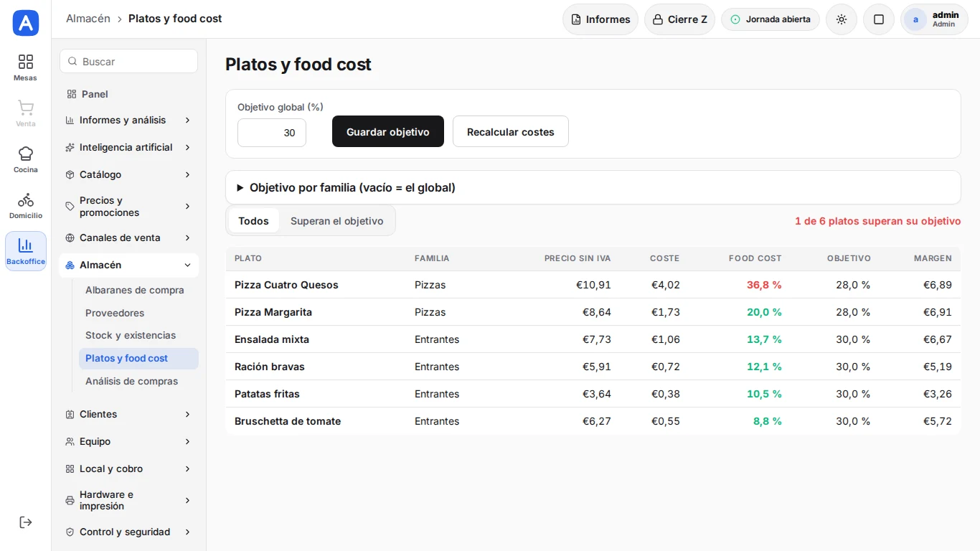Click Guardar objetivo button
The image size is (980, 551).
388,131
